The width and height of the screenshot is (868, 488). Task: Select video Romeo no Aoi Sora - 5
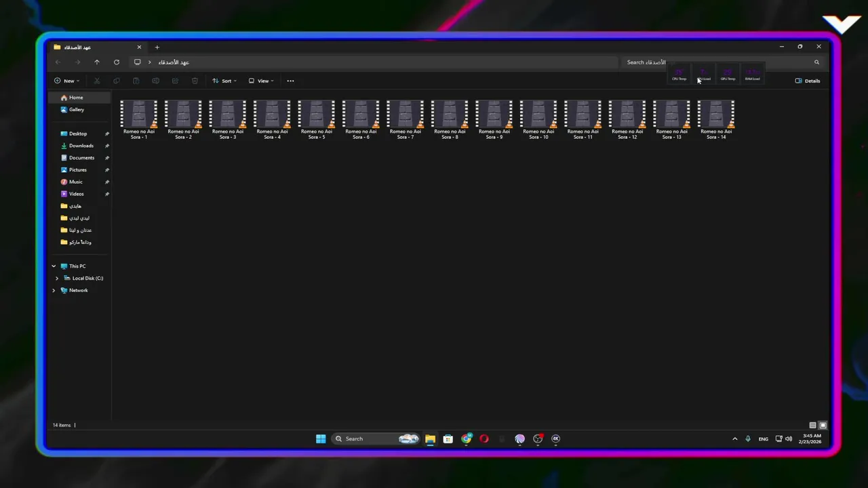(317, 120)
